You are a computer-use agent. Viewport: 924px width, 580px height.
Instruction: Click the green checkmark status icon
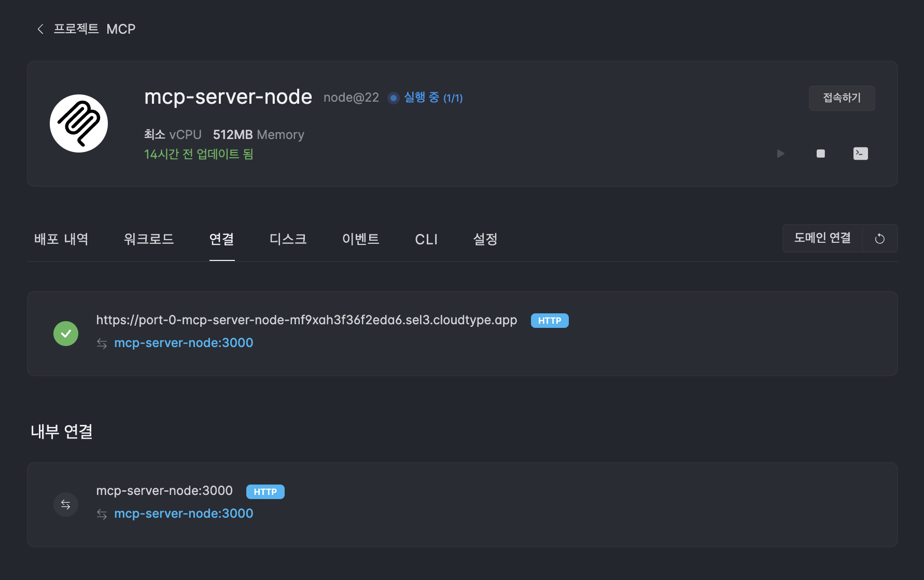pyautogui.click(x=66, y=334)
